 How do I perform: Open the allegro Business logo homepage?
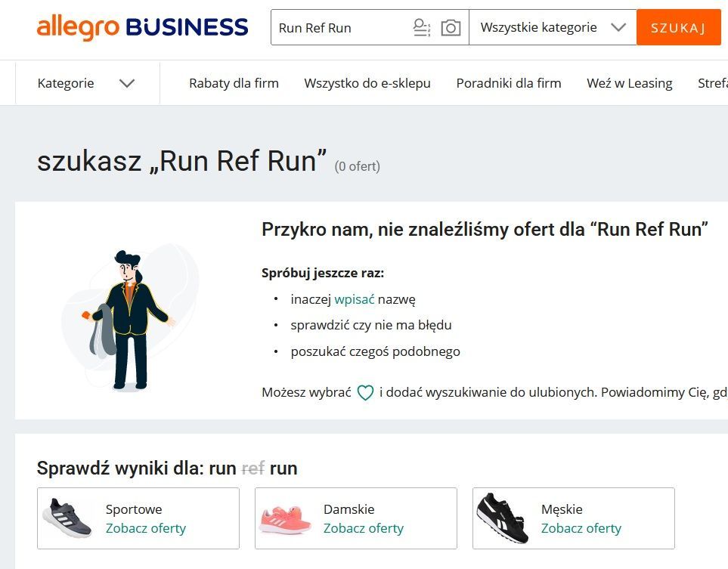pyautogui.click(x=143, y=28)
